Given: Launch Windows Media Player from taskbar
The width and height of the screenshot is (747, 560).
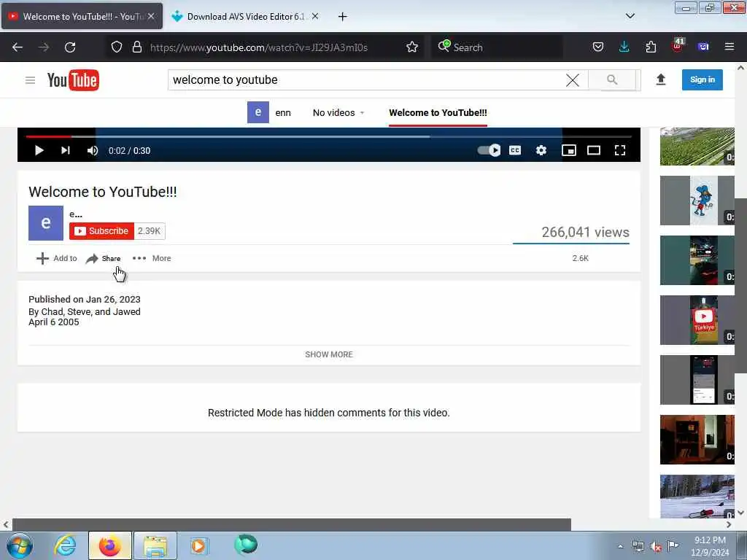Looking at the screenshot, I should click(x=198, y=545).
